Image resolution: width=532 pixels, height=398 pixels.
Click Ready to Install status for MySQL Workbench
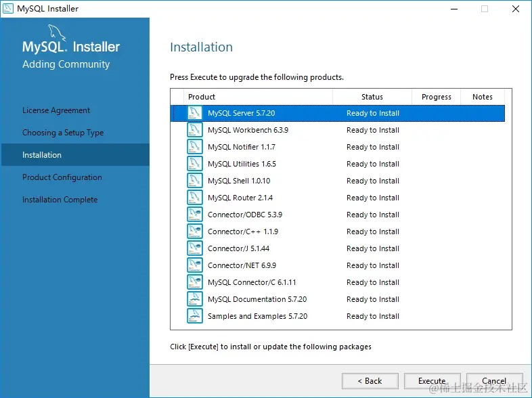[372, 130]
